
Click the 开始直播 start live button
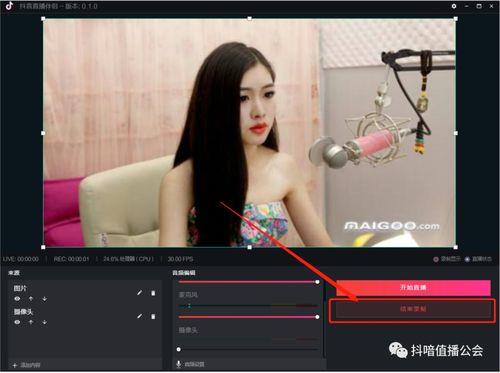click(x=413, y=287)
